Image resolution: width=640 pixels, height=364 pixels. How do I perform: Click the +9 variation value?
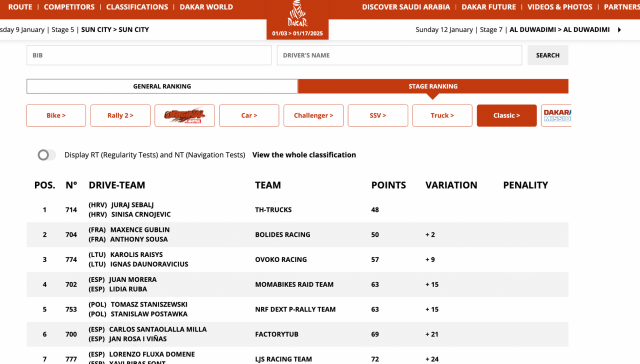[x=430, y=260]
